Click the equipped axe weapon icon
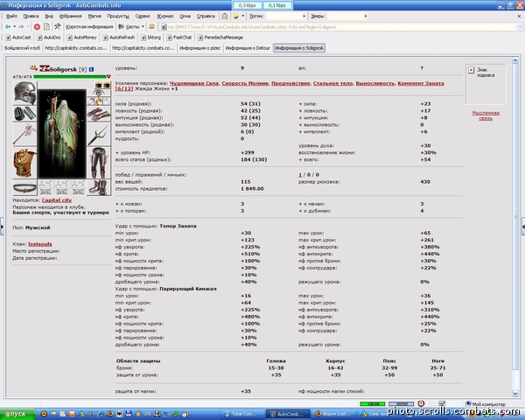Screen dimensions: 525x420 (24, 134)
